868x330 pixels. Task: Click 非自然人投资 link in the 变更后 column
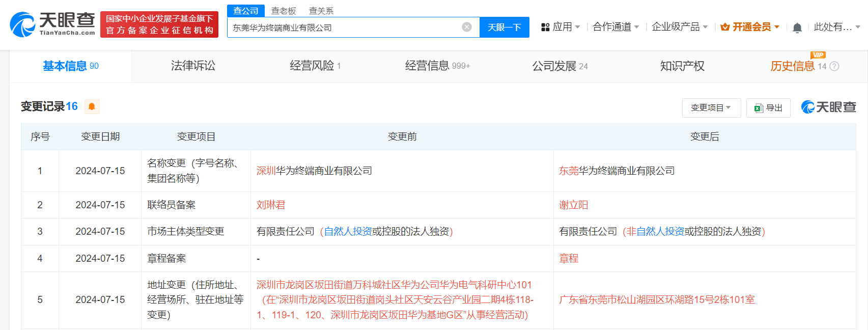point(655,232)
